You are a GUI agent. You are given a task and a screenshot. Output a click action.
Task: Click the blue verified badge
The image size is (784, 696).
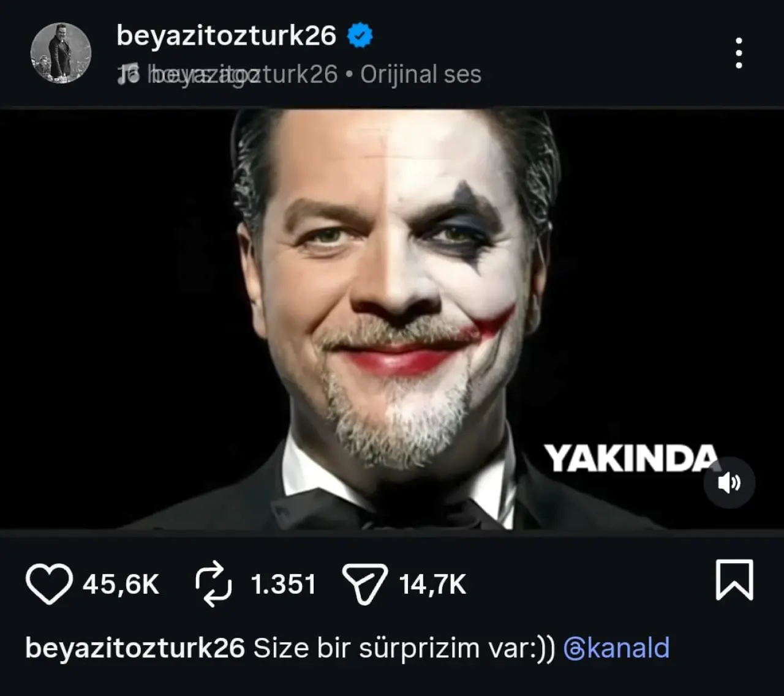pyautogui.click(x=360, y=36)
